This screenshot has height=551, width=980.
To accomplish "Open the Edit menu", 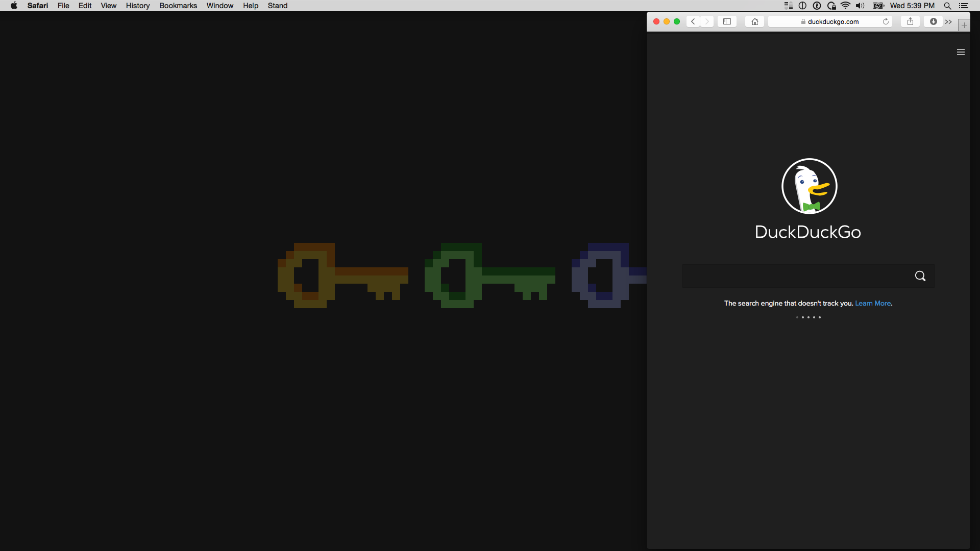I will [85, 6].
